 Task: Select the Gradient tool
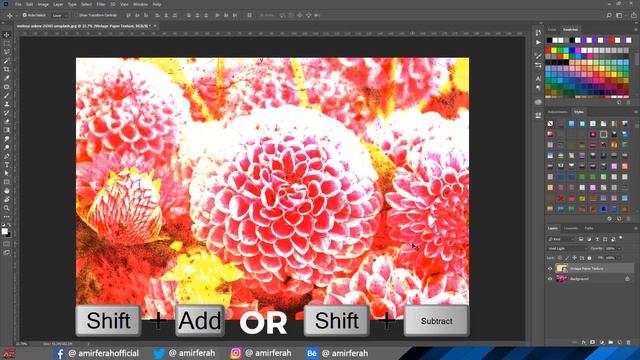pyautogui.click(x=7, y=130)
